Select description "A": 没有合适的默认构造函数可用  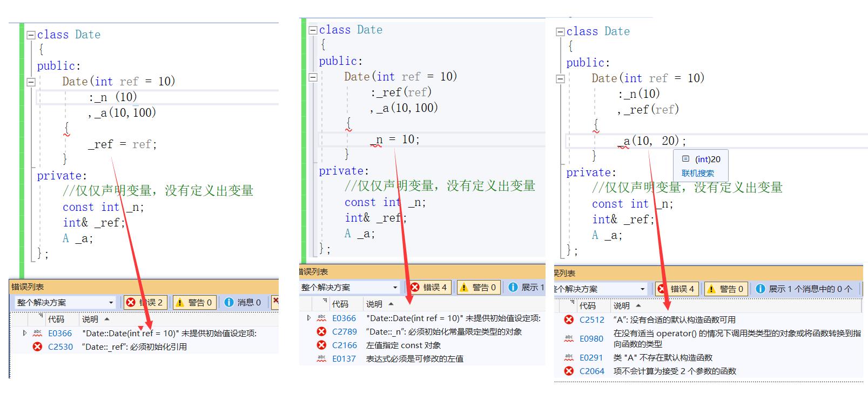pyautogui.click(x=674, y=319)
